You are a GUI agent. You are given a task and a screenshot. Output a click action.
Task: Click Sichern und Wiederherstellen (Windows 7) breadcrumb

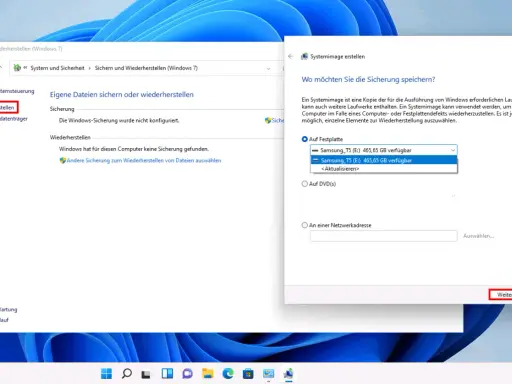coord(146,68)
